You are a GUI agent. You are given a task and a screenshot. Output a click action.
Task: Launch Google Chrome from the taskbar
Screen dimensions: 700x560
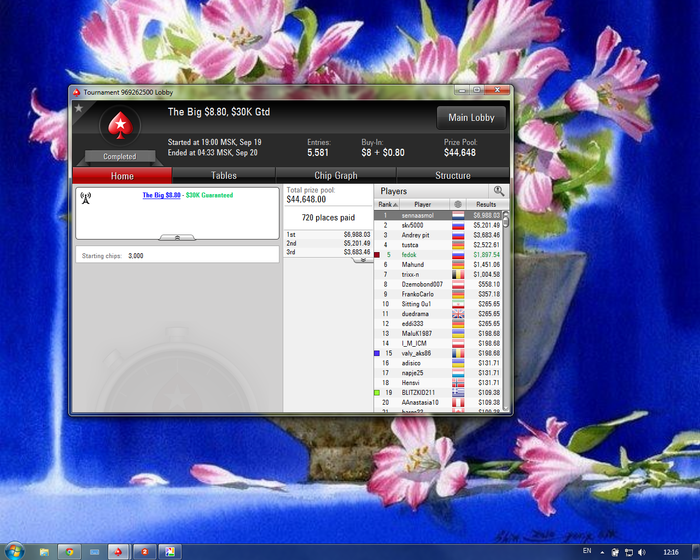point(69,552)
